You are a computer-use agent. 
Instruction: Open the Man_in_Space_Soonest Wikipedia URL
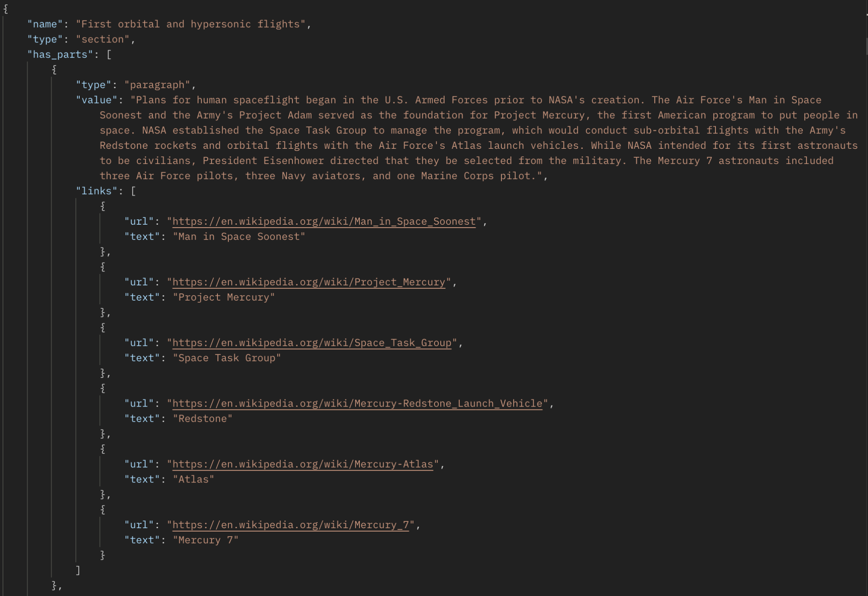pyautogui.click(x=324, y=221)
